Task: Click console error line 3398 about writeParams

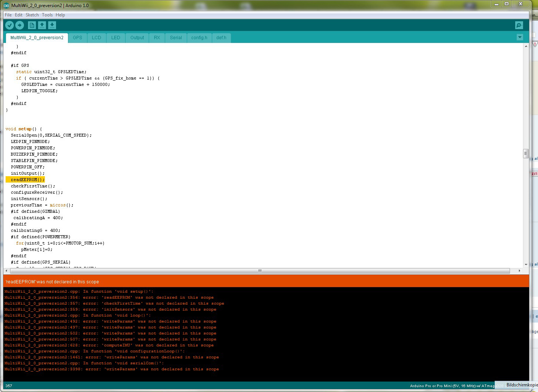Action: pos(112,369)
